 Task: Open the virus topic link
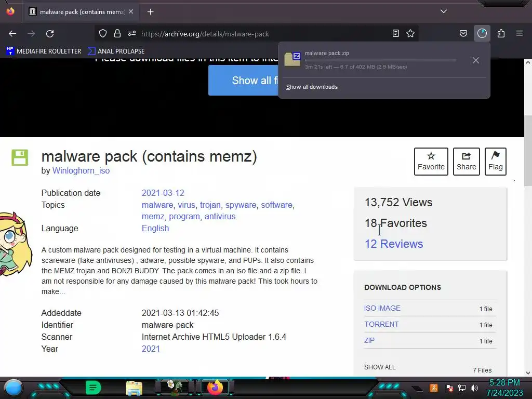[x=187, y=205]
